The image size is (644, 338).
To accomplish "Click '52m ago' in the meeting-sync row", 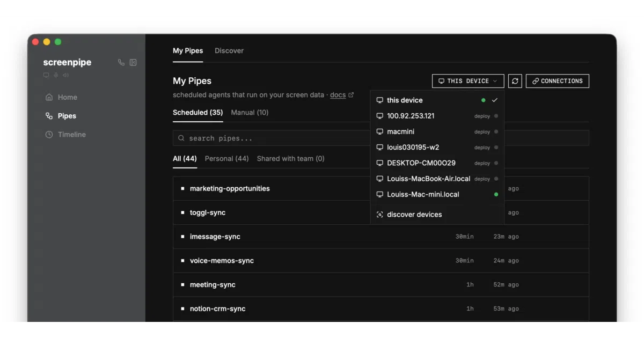I will [x=506, y=285].
